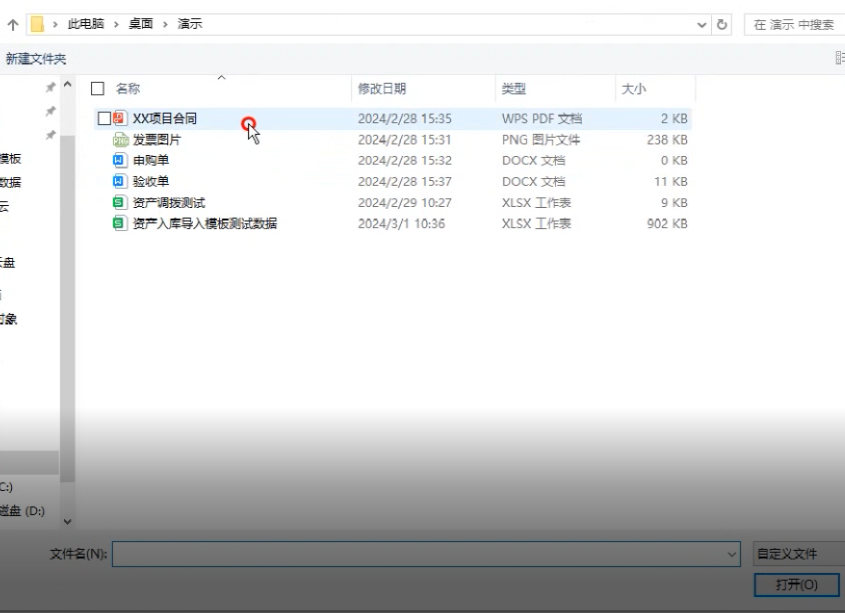Image resolution: width=845 pixels, height=613 pixels.
Task: Open the 文件名 combo box dropdown arrow
Action: [x=733, y=553]
